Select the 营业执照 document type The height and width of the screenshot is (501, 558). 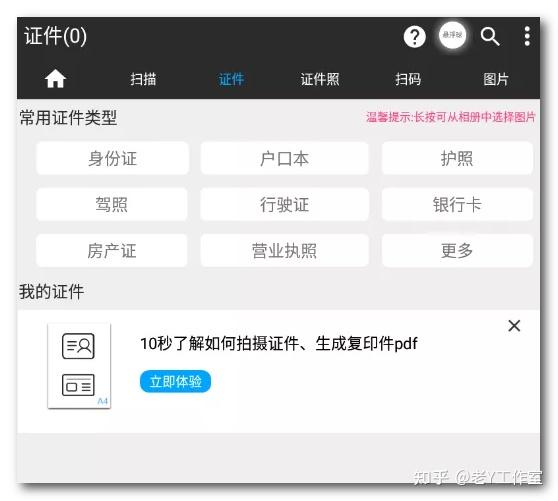[x=284, y=250]
